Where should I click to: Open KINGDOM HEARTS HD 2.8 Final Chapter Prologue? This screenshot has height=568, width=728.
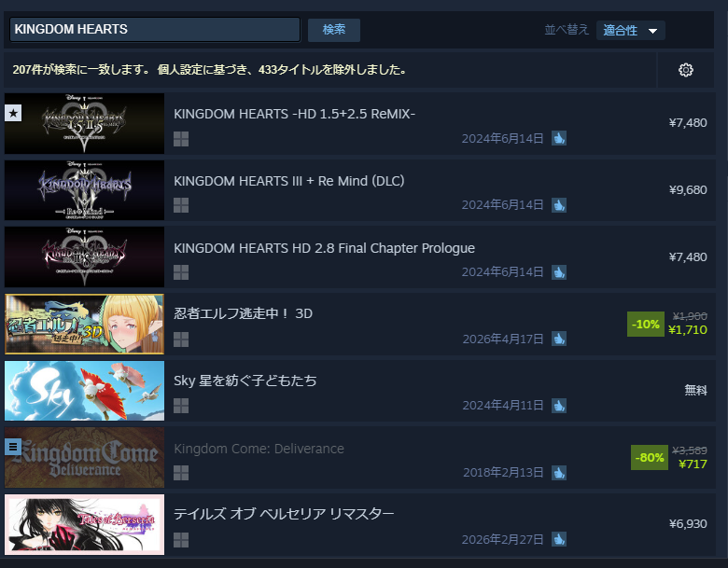click(324, 248)
